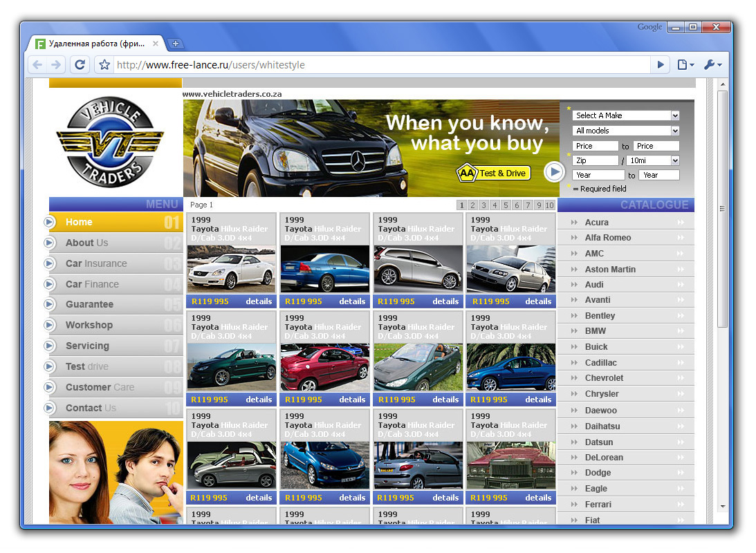Click the ending Year input field
Viewport: 756px width, 553px height.
pyautogui.click(x=659, y=175)
